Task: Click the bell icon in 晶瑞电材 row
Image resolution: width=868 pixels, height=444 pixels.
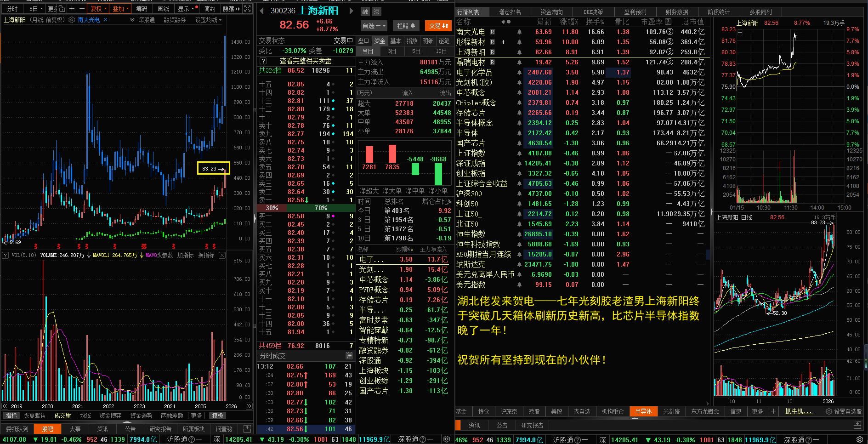Action: (x=519, y=62)
